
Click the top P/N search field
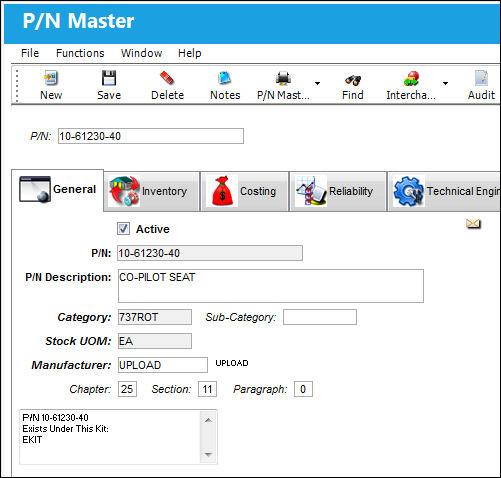pyautogui.click(x=151, y=136)
